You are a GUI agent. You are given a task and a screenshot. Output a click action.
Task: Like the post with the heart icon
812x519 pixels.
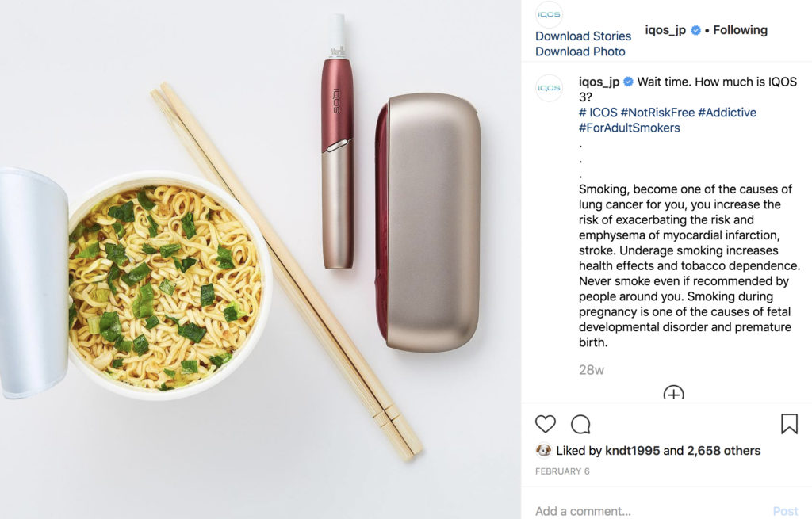point(546,424)
